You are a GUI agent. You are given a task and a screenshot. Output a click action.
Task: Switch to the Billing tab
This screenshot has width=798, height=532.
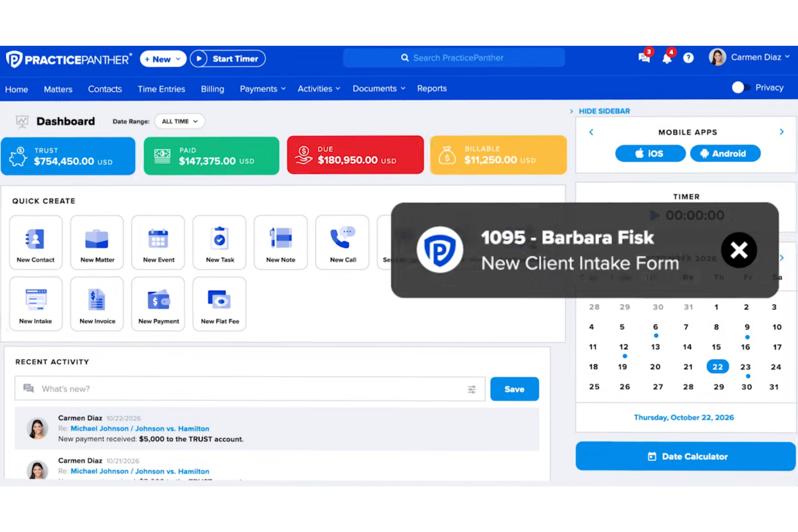coord(212,89)
